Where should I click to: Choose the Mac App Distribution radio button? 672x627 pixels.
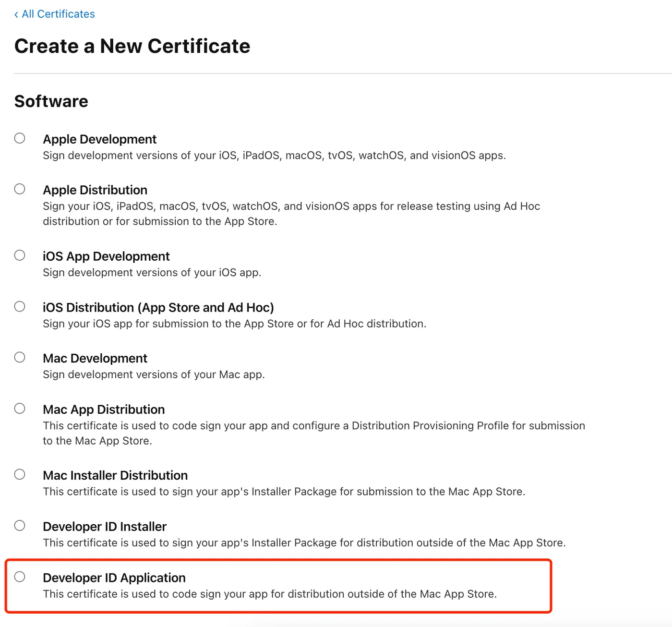pyautogui.click(x=20, y=409)
